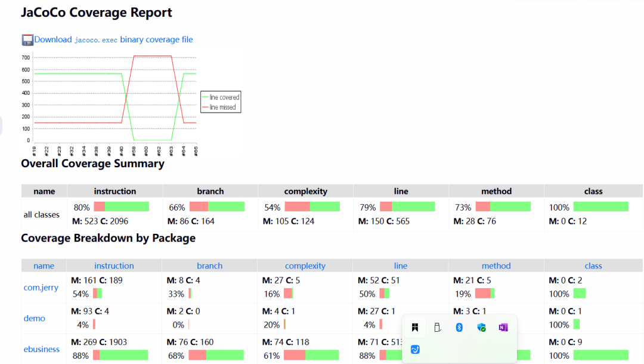Open the black bookmark tray icon

pyautogui.click(x=415, y=328)
